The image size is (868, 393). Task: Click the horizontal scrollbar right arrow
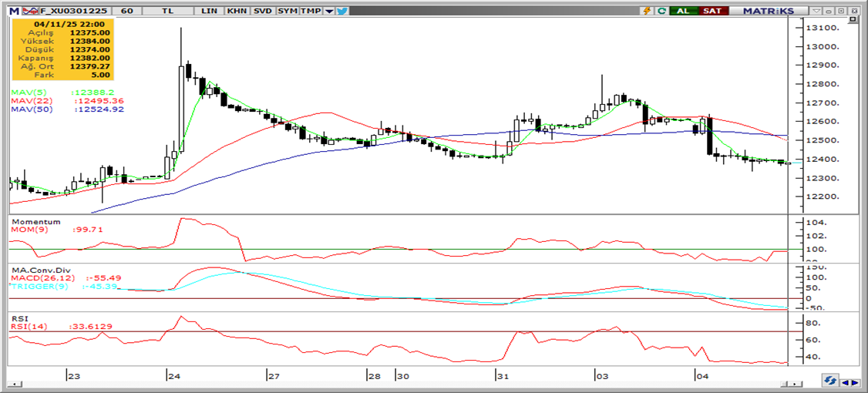pos(855,381)
